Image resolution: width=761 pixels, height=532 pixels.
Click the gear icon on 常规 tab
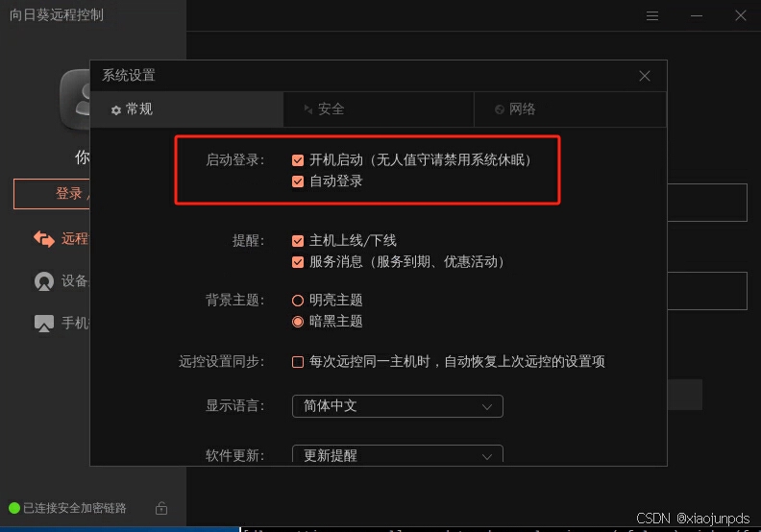[116, 110]
